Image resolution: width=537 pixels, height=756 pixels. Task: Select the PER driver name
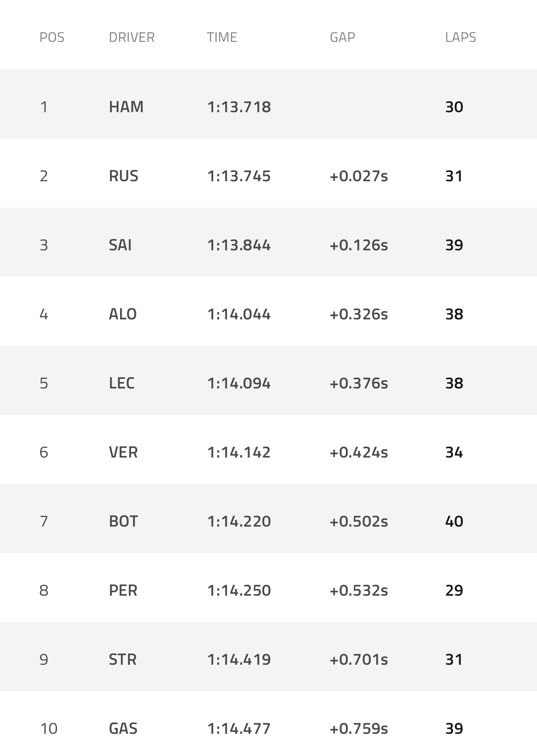123,591
